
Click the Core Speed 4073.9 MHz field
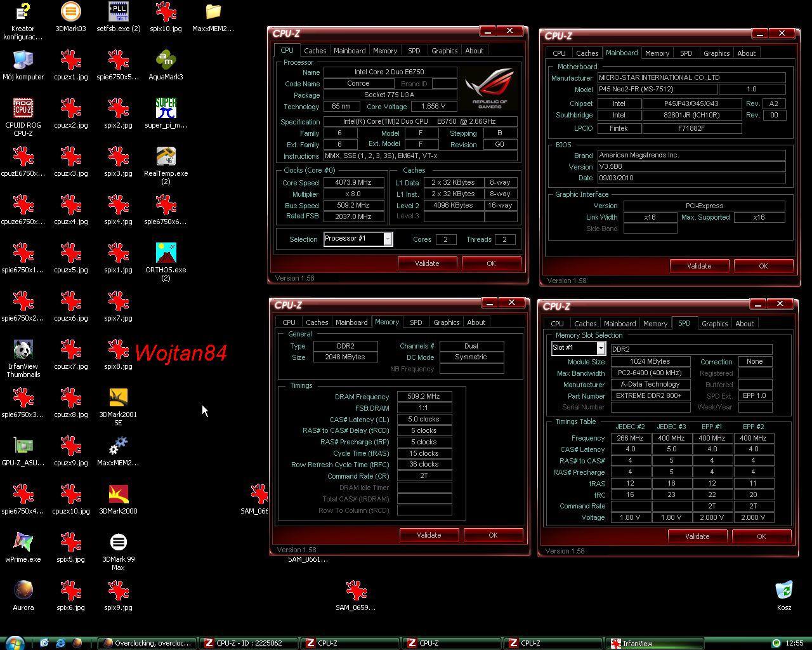point(355,182)
